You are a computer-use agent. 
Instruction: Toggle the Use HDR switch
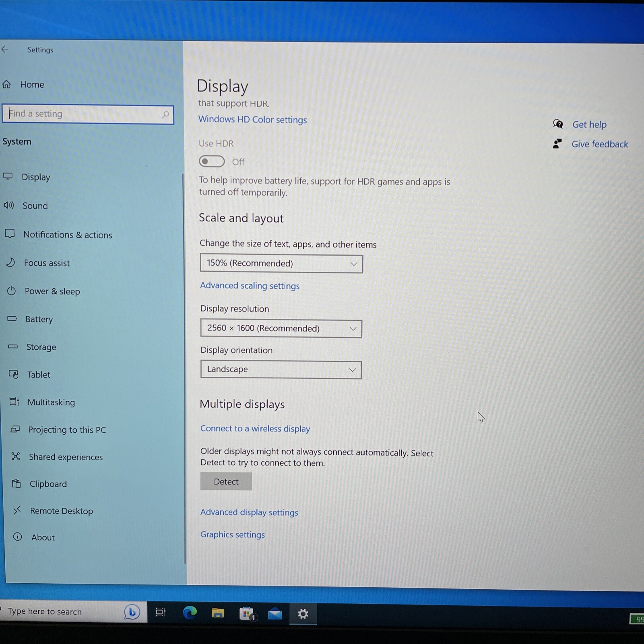[212, 161]
